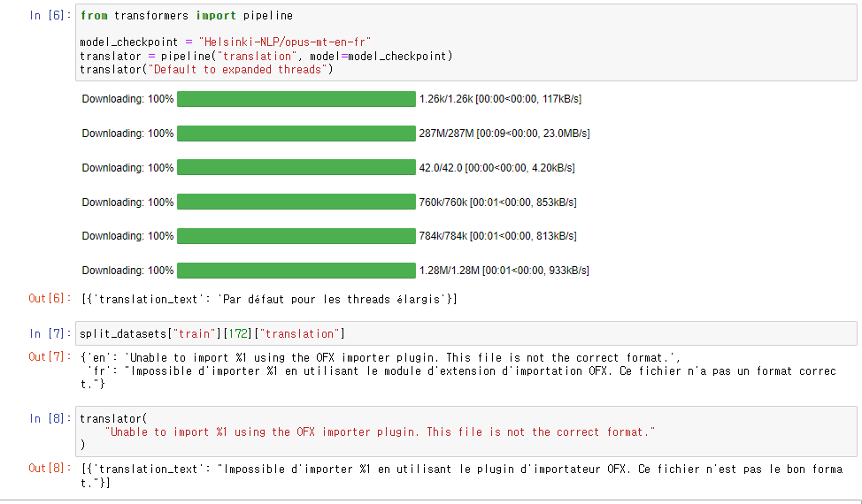The height and width of the screenshot is (504, 862).
Task: Click the In [6] prompt label
Action: pyautogui.click(x=50, y=15)
